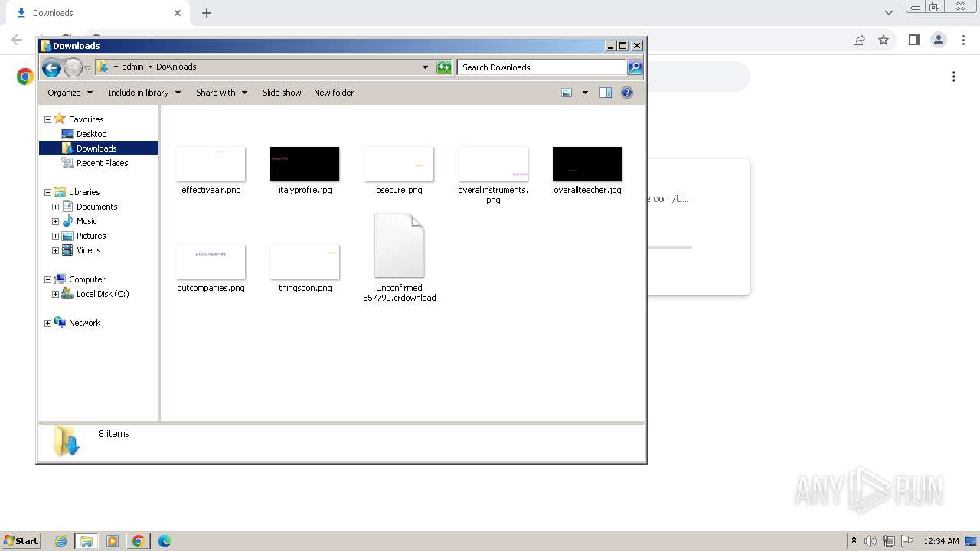
Task: Click Explorer's Forward arrow button
Action: point(73,67)
